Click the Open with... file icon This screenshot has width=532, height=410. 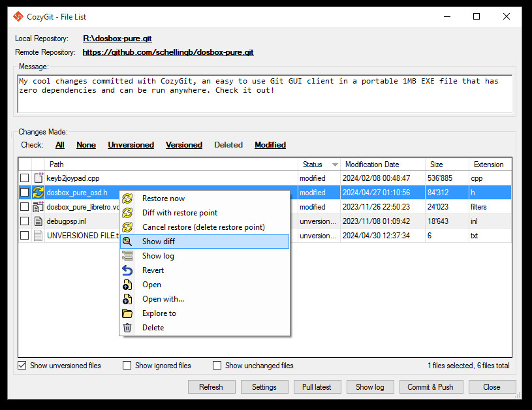pyautogui.click(x=127, y=299)
